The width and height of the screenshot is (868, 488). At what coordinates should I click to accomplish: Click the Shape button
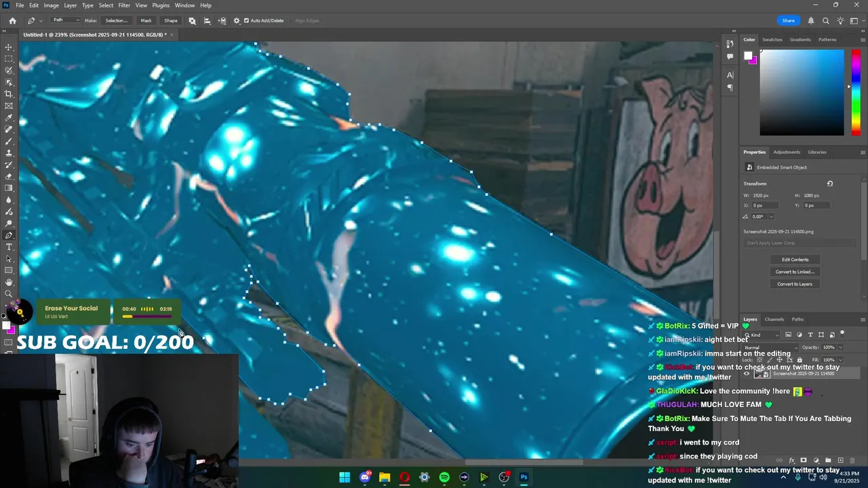[171, 20]
